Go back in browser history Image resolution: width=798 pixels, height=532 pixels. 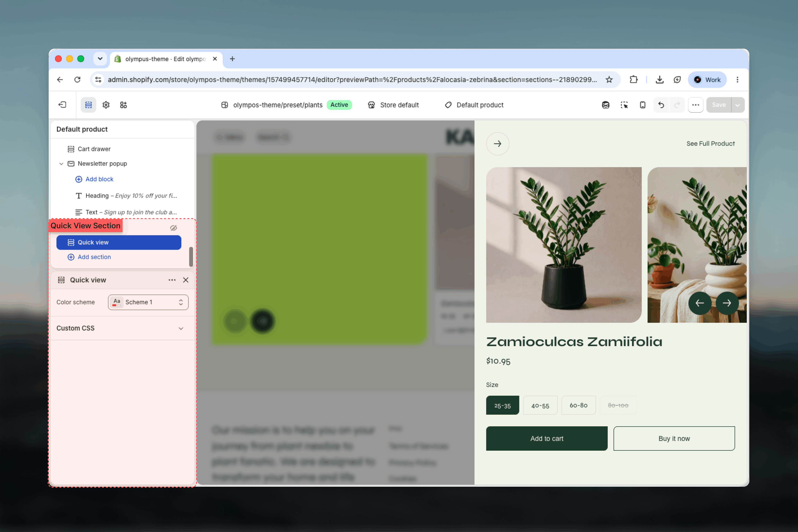[x=60, y=79]
